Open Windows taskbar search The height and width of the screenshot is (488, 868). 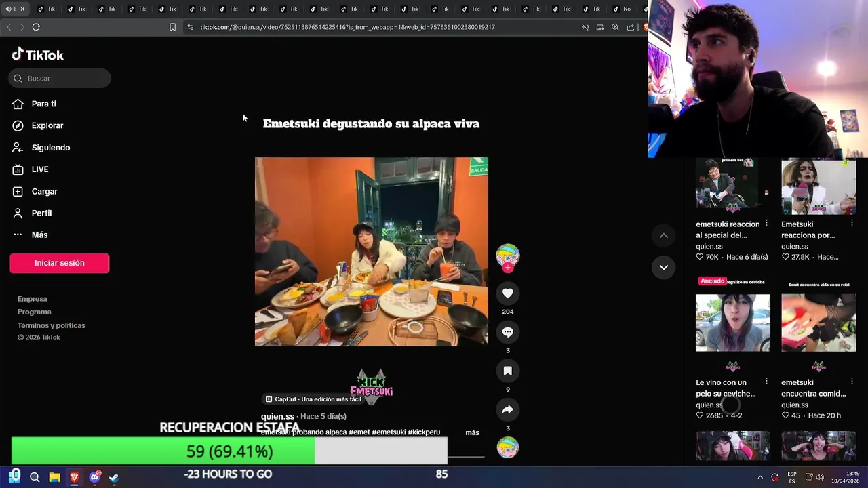[35, 477]
